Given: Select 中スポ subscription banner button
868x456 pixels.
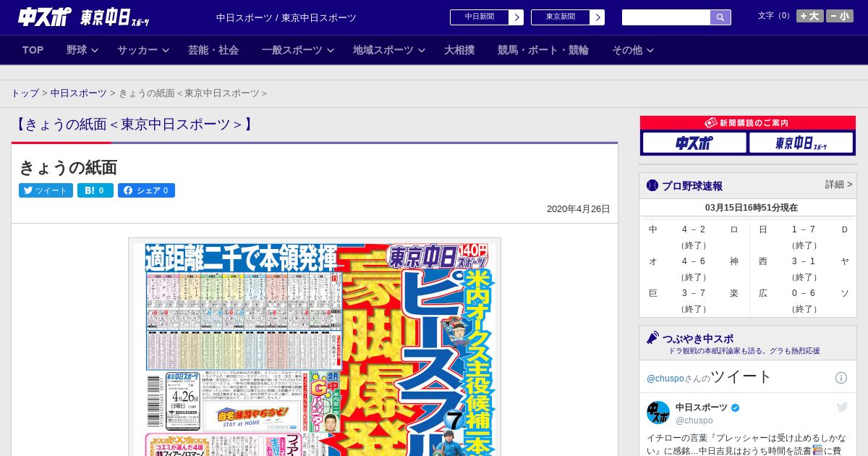Looking at the screenshot, I should (x=694, y=143).
